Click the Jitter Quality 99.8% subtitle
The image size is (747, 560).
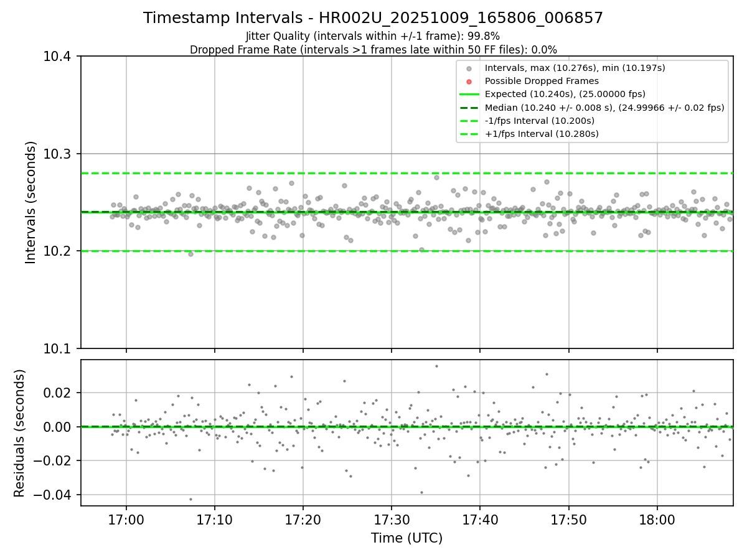pyautogui.click(x=373, y=36)
